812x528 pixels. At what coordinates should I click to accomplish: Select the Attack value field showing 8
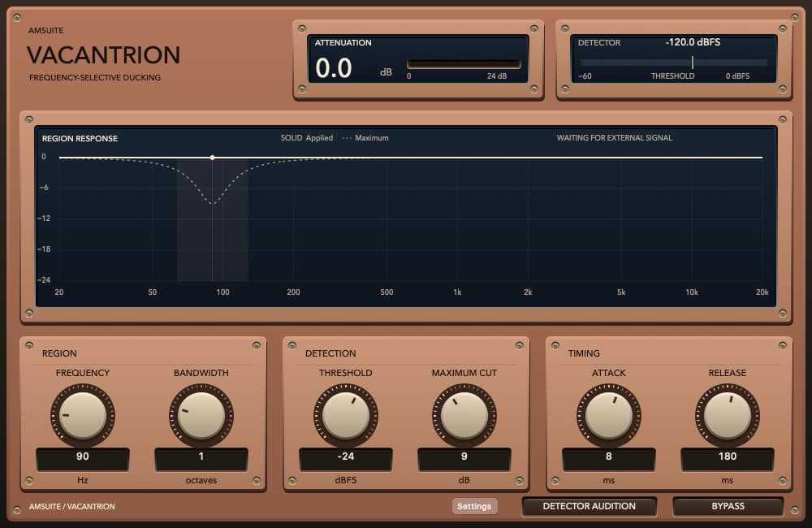click(x=608, y=459)
